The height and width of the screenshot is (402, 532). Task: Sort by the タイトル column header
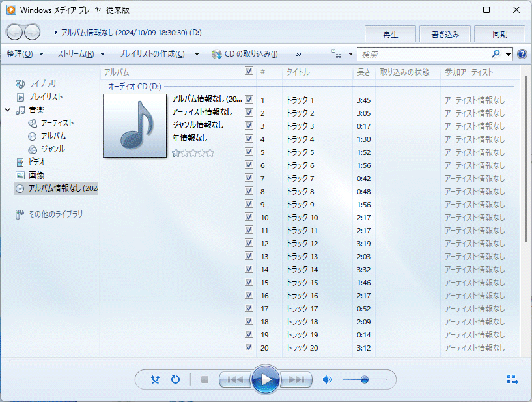pos(318,72)
